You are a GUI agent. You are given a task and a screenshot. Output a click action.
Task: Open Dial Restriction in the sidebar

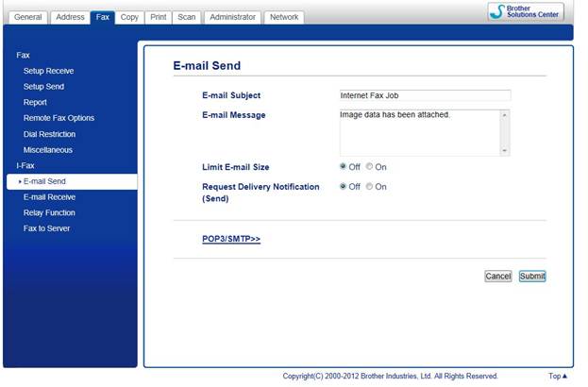(49, 134)
